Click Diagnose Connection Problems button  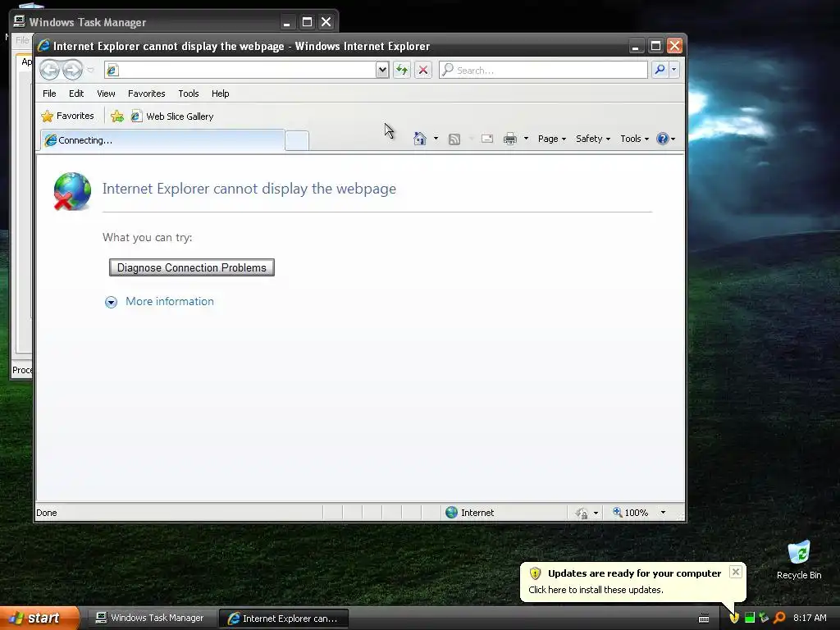click(192, 267)
